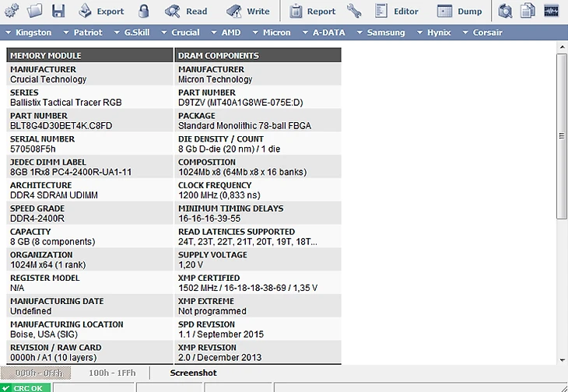568x392 pixels.
Task: Click the 1.1 / September 2015 value
Action: click(x=221, y=334)
